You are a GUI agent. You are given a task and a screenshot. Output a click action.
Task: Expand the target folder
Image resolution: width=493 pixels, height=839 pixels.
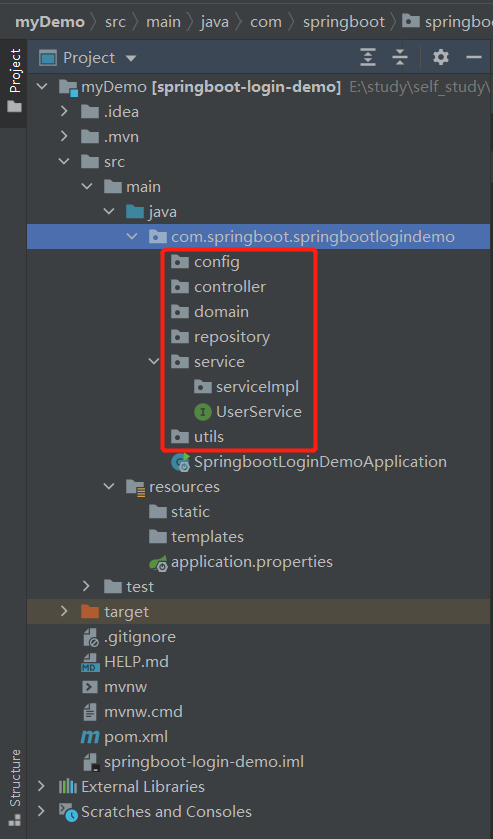click(64, 611)
